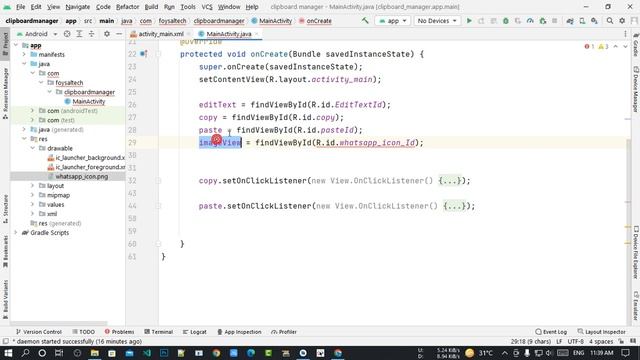This screenshot has width=640, height=360.
Task: Open the Build menu
Action: click(x=151, y=7)
